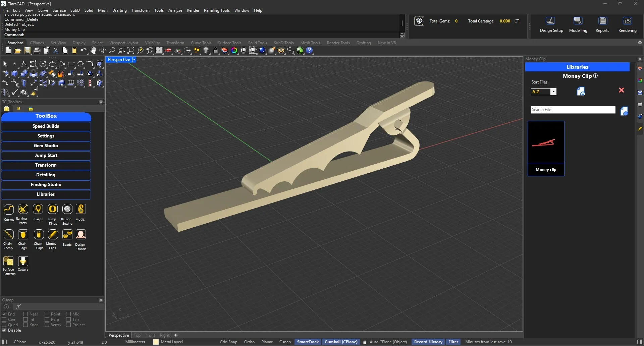644x346 pixels.
Task: Select the Jump Rings library icon
Action: click(x=53, y=209)
